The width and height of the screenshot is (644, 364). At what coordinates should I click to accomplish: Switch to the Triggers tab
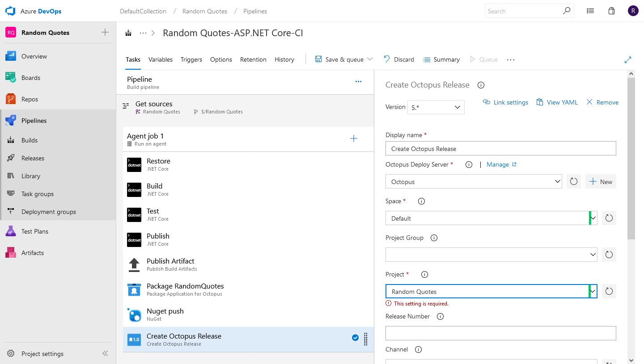191,59
